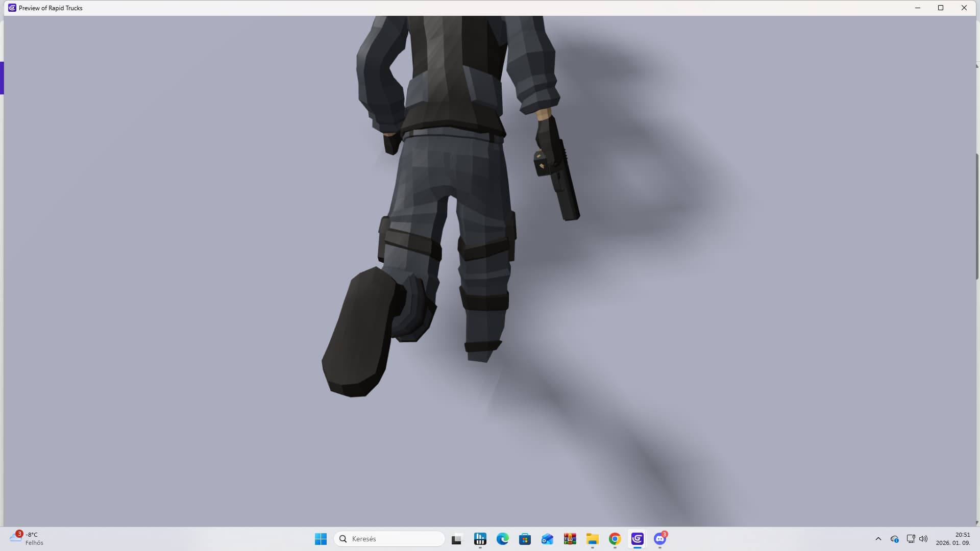Click the GDevelop taskbar icon
Viewport: 980px width, 551px height.
(637, 539)
